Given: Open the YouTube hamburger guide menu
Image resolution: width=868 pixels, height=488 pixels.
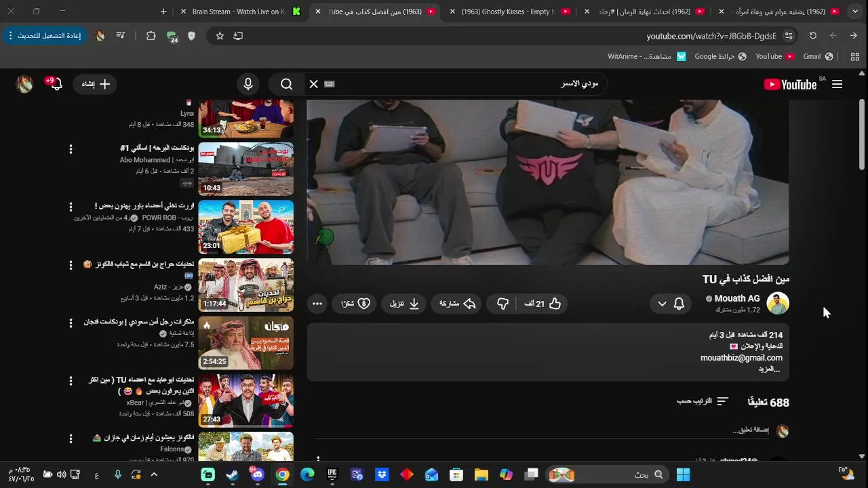Looking at the screenshot, I should pos(837,84).
